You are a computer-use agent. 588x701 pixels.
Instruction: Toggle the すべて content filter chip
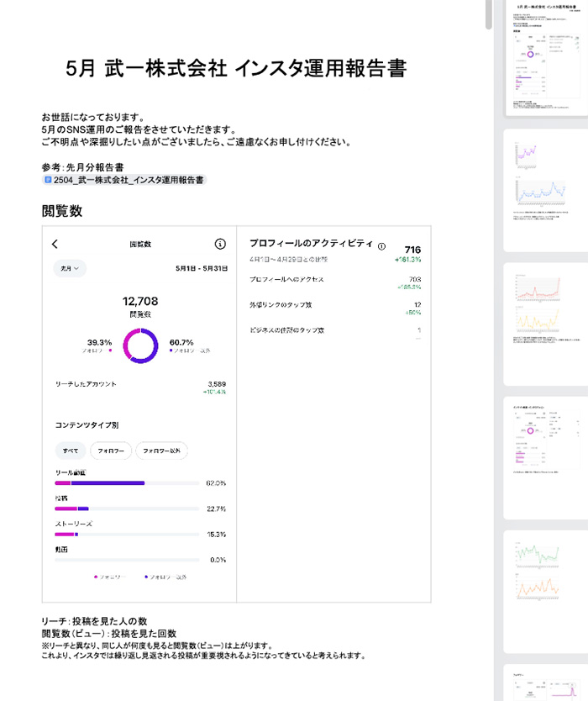71,450
